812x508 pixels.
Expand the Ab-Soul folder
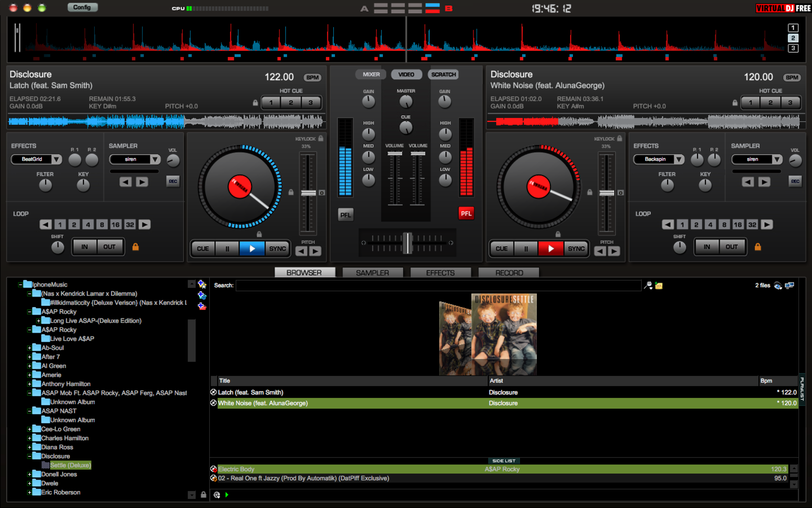[x=29, y=348]
